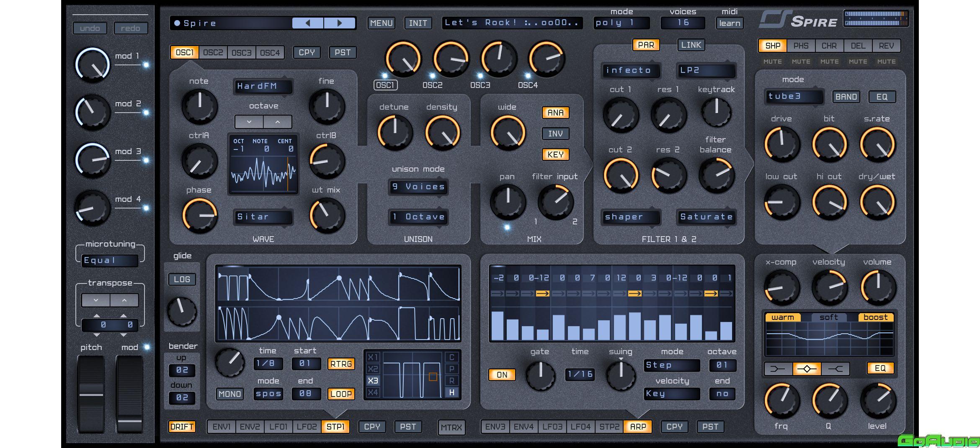Screen dimensions: 980x448
Task: Click the OSC2 mixer level knob
Action: pos(451,59)
